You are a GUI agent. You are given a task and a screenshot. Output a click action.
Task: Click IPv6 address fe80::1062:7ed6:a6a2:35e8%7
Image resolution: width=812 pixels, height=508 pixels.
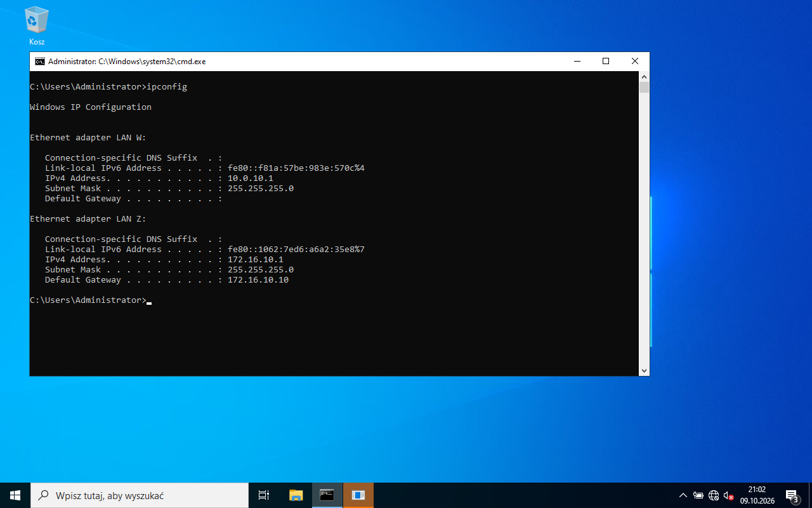296,250
